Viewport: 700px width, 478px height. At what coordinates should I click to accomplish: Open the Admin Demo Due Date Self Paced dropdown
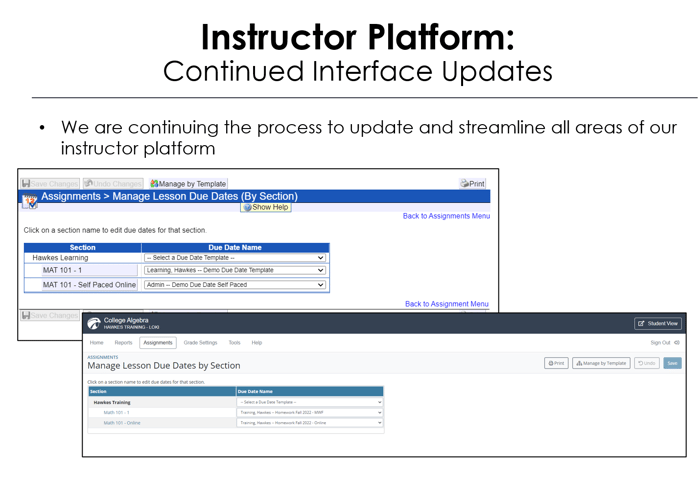coord(235,284)
